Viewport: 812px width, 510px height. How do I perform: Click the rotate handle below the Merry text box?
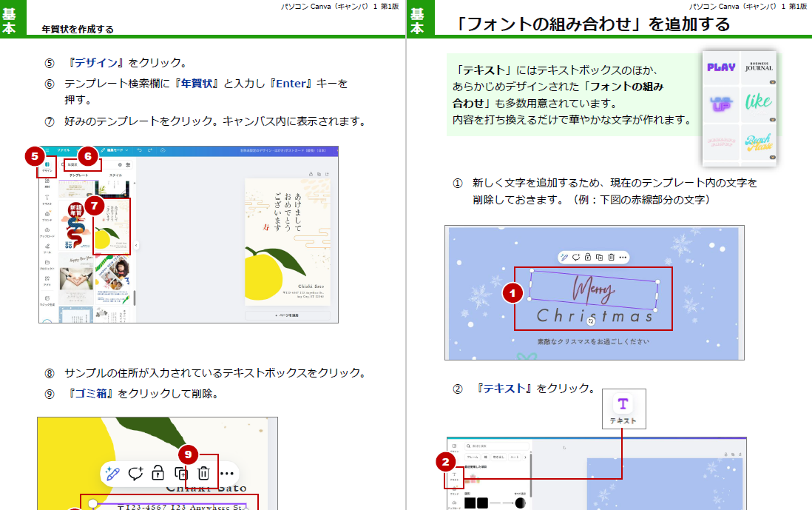pos(591,321)
